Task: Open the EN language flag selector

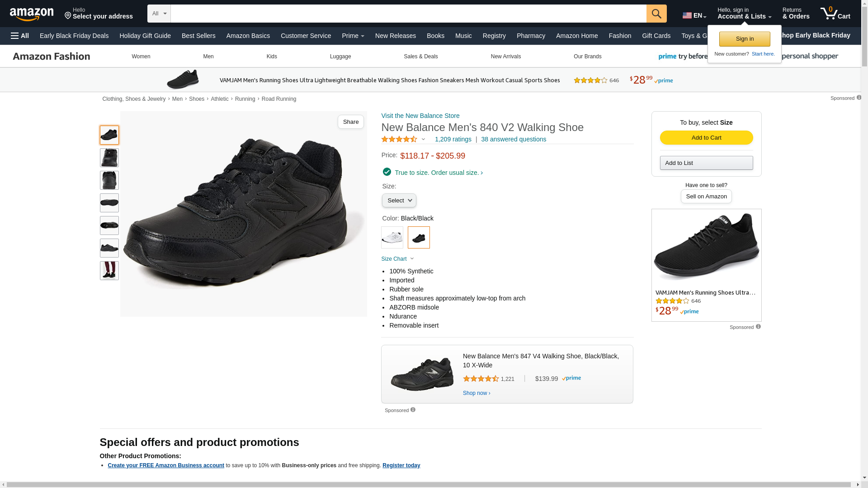Action: (694, 15)
